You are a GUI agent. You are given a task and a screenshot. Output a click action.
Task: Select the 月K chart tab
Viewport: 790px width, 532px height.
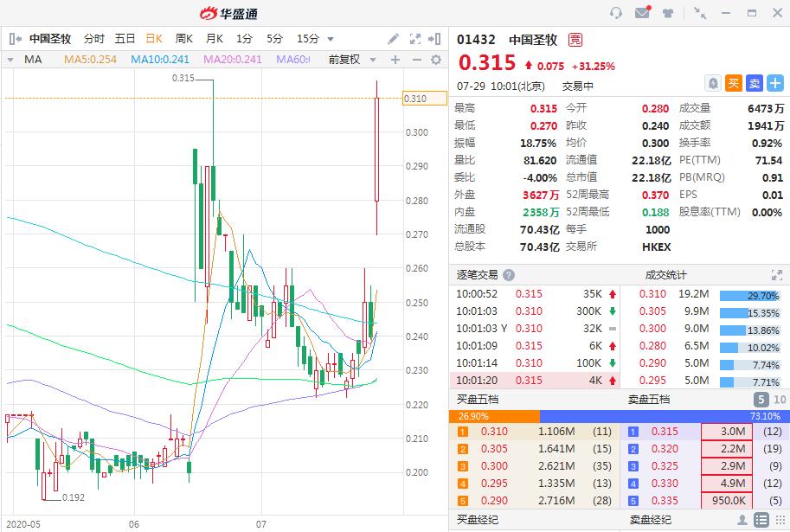214,39
